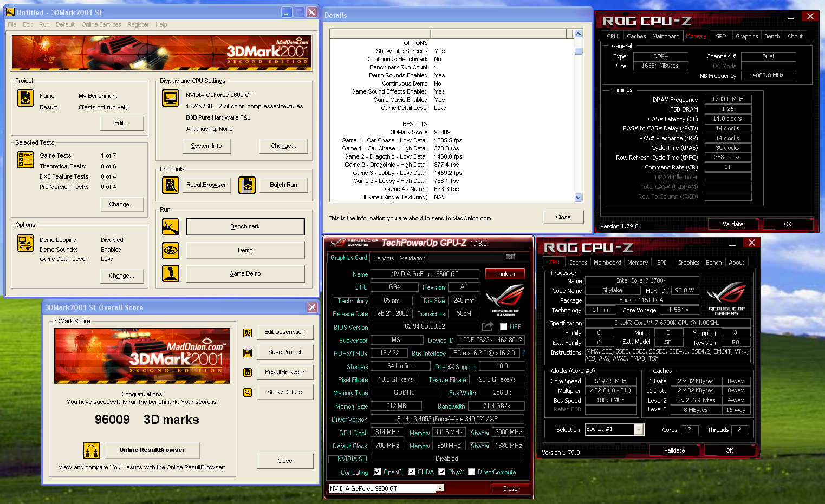Viewport: 825px width, 504px height.
Task: Click the ROG logo in the GPU-Z window
Action: [505, 299]
